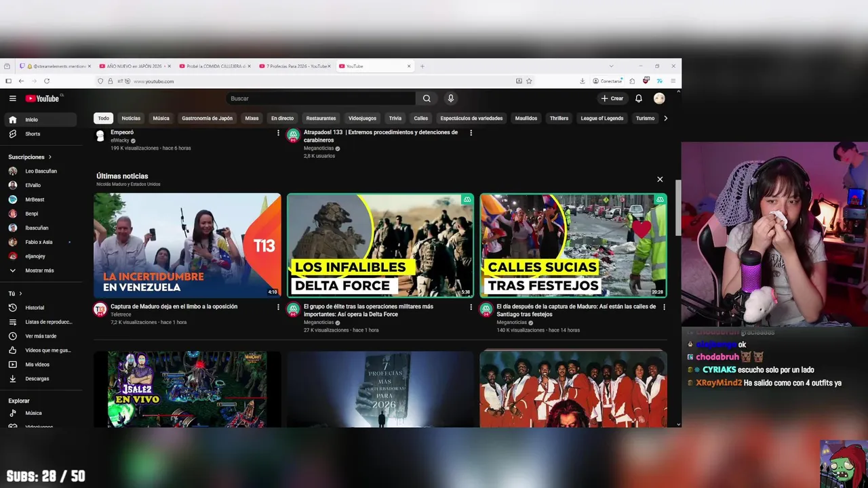Click Conectarse in browser toolbar
The width and height of the screenshot is (868, 488).
coord(608,81)
